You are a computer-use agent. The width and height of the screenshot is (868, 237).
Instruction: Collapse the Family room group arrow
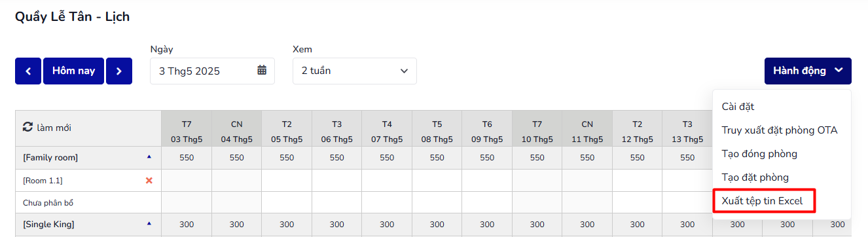(149, 157)
